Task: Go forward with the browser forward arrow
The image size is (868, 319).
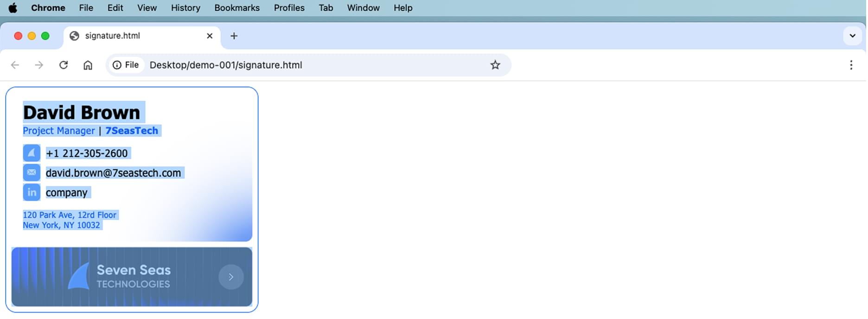Action: point(39,65)
